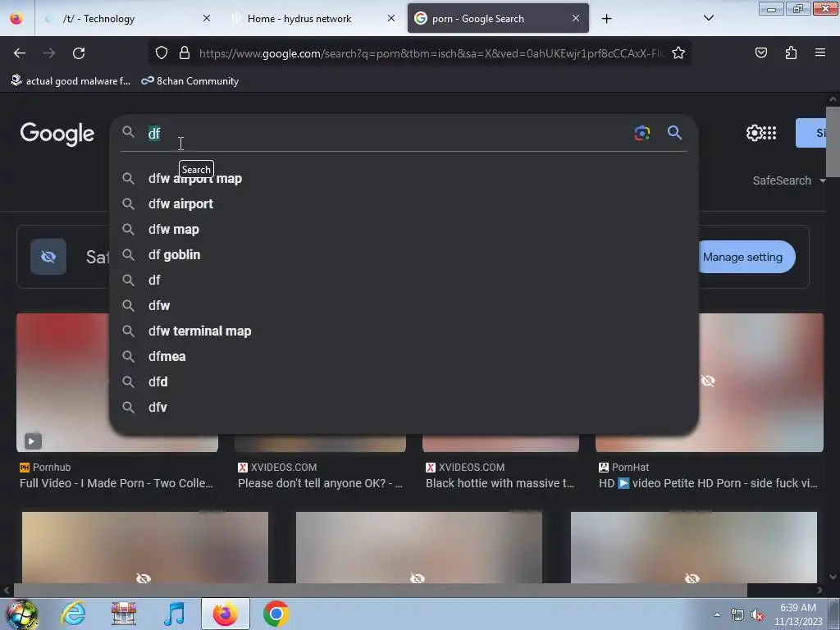
Task: Click the Google logo
Action: pyautogui.click(x=57, y=134)
